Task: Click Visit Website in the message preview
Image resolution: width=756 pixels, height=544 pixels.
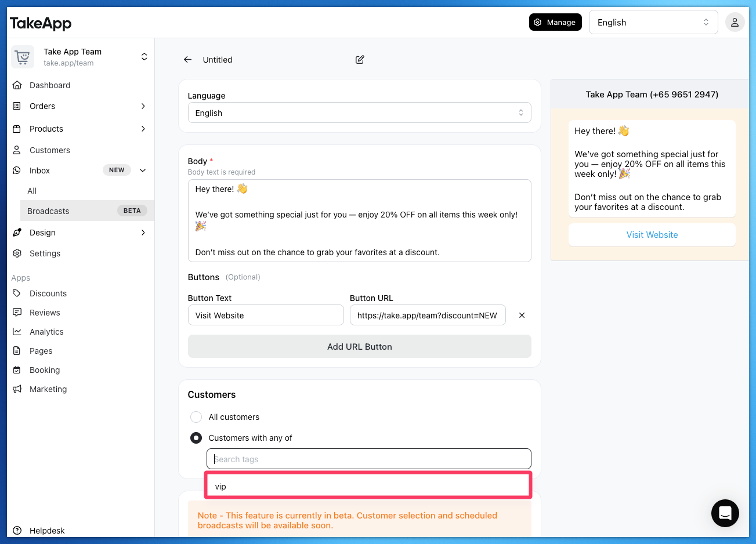Action: click(652, 235)
